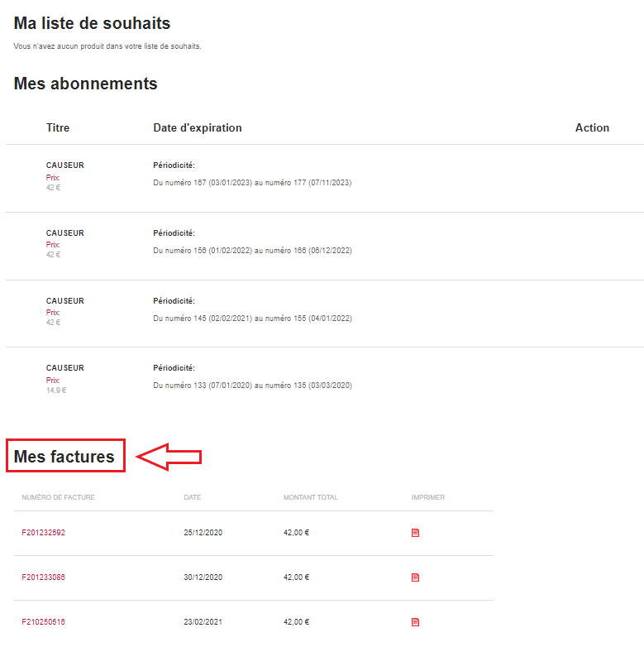Click the Date column header in invoices
The width and height of the screenshot is (644, 666).
pos(192,498)
